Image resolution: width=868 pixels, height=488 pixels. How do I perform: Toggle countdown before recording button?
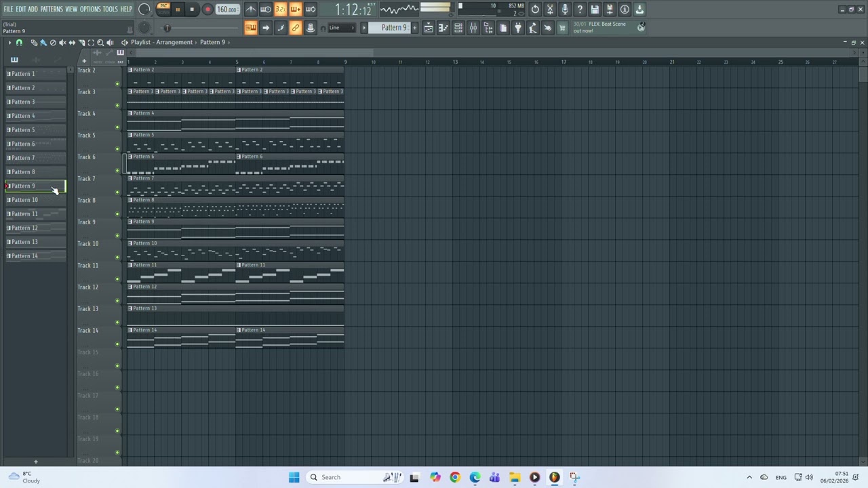(281, 9)
